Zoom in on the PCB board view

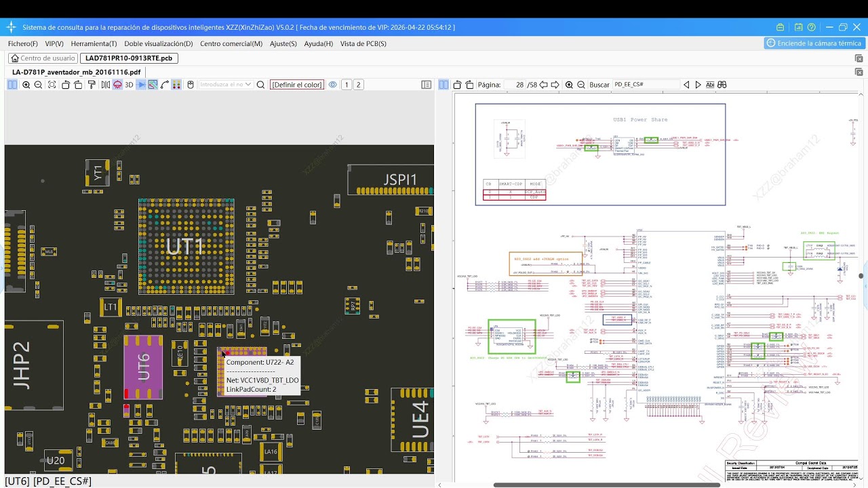tap(26, 85)
